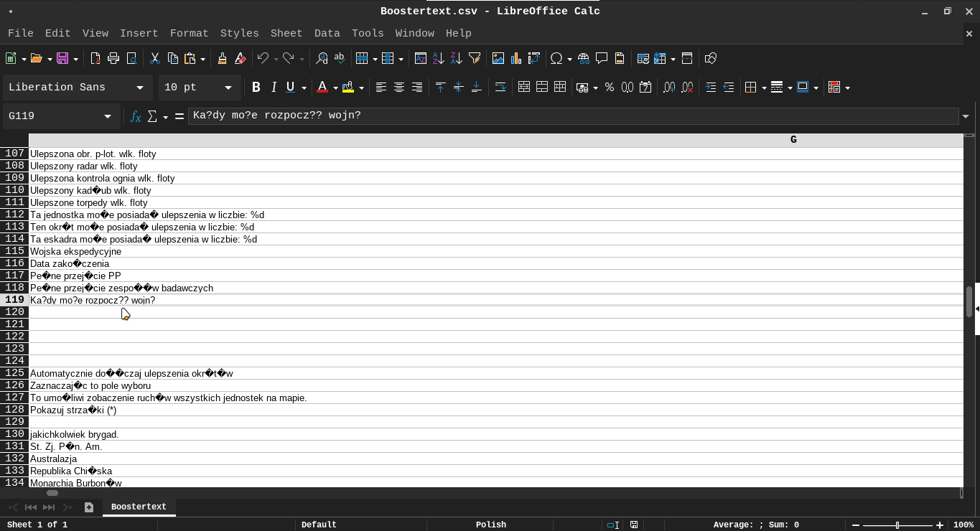Insert a hyperlink
The image size is (980, 531).
point(584,59)
